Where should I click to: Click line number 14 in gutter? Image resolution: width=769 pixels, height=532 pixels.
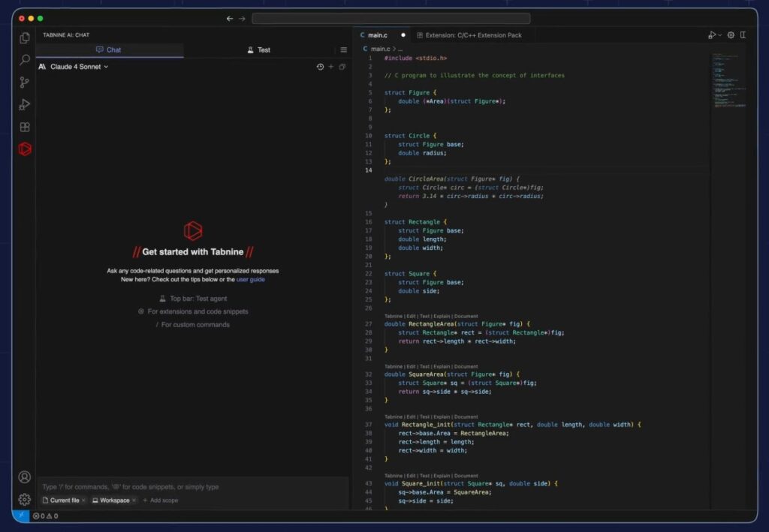(x=368, y=170)
